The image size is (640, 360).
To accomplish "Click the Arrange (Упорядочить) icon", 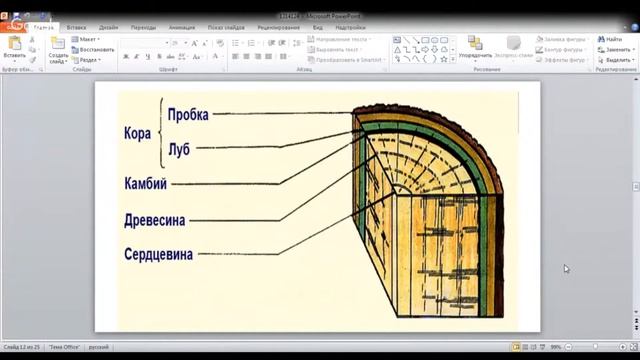I will (475, 43).
